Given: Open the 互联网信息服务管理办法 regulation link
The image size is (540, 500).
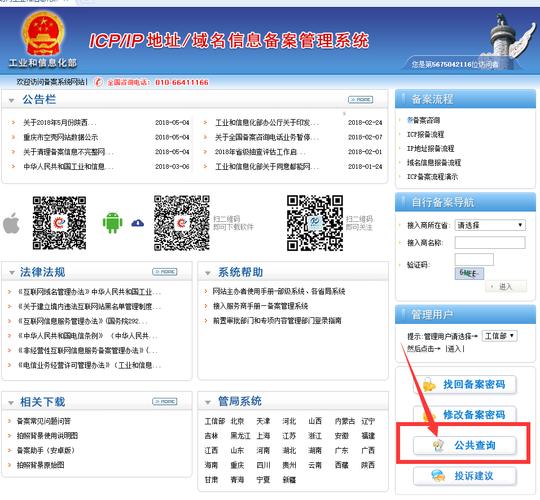Looking at the screenshot, I should point(82,321).
